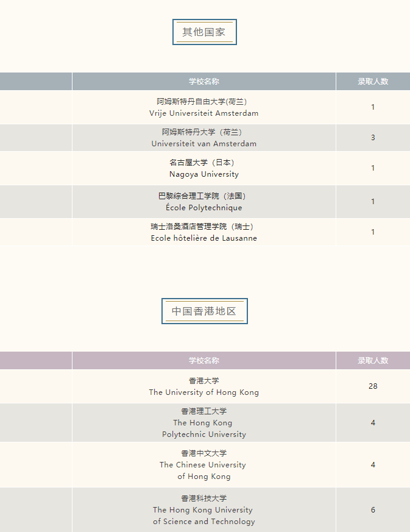Select Ecole hôtelière de Lausanne text
The width and height of the screenshot is (410, 532).
(x=204, y=238)
